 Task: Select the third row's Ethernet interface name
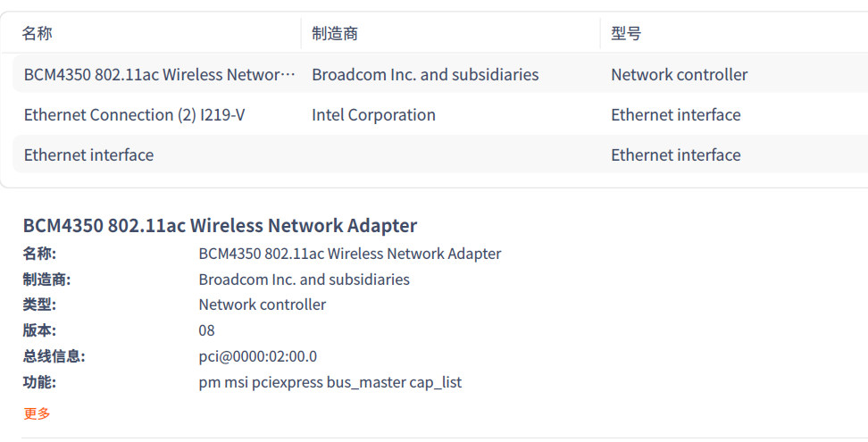tap(88, 155)
